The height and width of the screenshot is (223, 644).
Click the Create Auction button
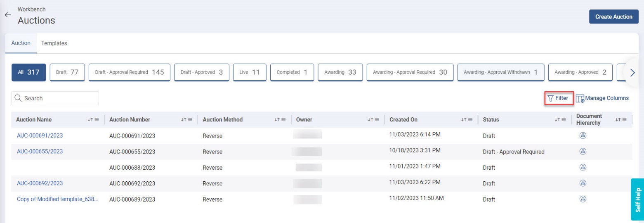[x=613, y=17]
